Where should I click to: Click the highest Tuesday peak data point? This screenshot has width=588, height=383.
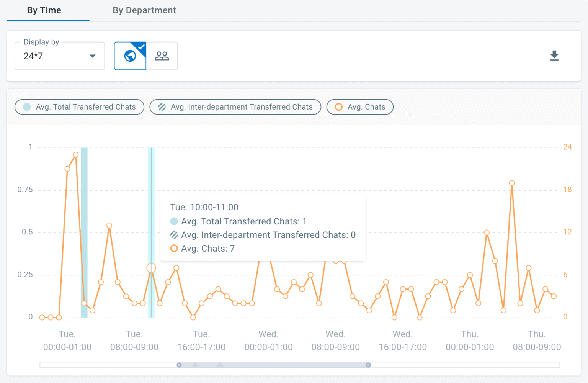click(x=76, y=155)
